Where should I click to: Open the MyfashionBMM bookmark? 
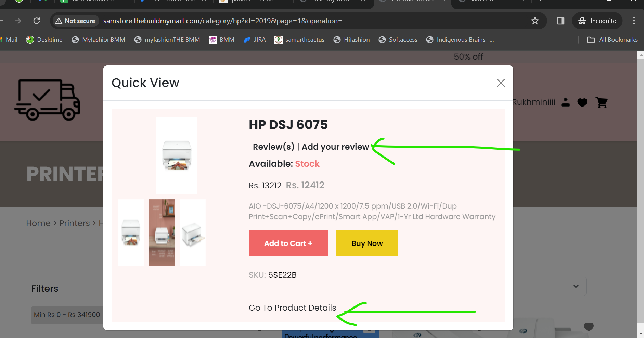99,40
